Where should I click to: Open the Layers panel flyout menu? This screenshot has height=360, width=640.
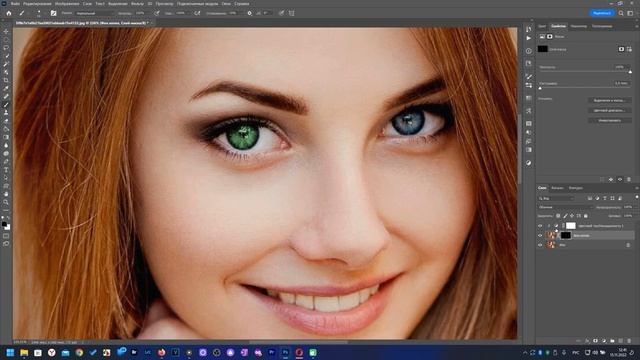click(x=636, y=188)
